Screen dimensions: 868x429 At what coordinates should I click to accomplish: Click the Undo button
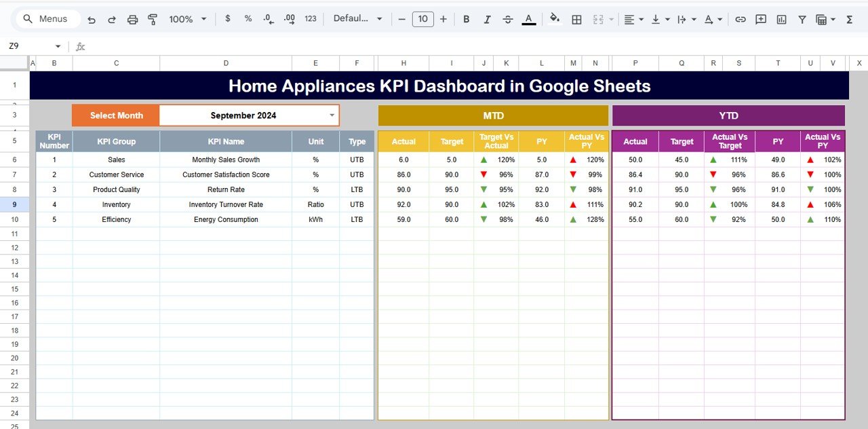92,18
